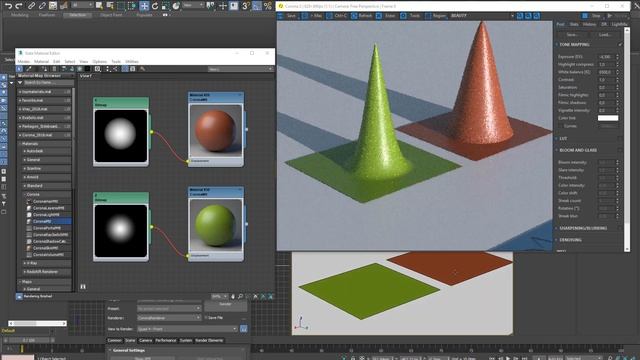Toggle Window/Crossing selection icon
This screenshot has height=360, width=640.
(x=132, y=6)
